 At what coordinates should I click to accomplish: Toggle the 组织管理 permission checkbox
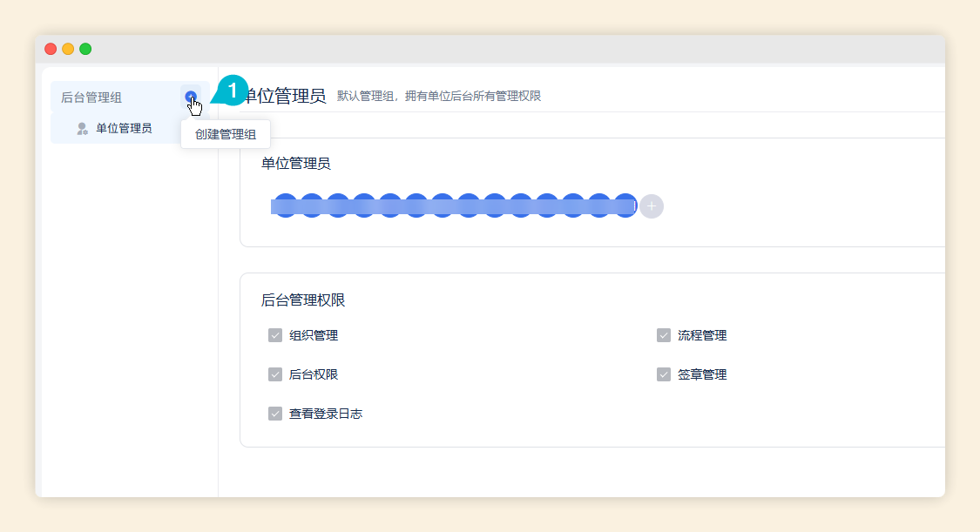tap(274, 335)
